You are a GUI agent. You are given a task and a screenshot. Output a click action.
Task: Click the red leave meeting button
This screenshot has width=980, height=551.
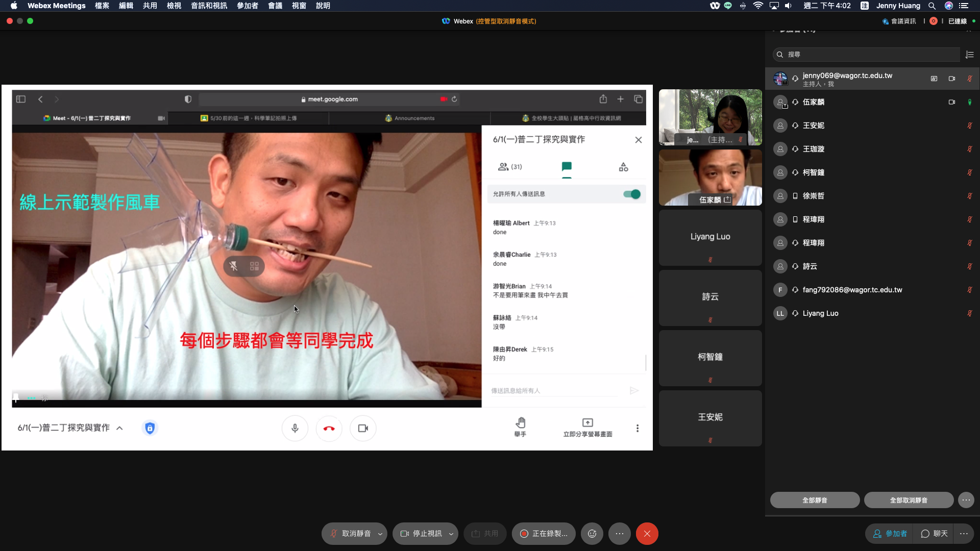pyautogui.click(x=647, y=534)
